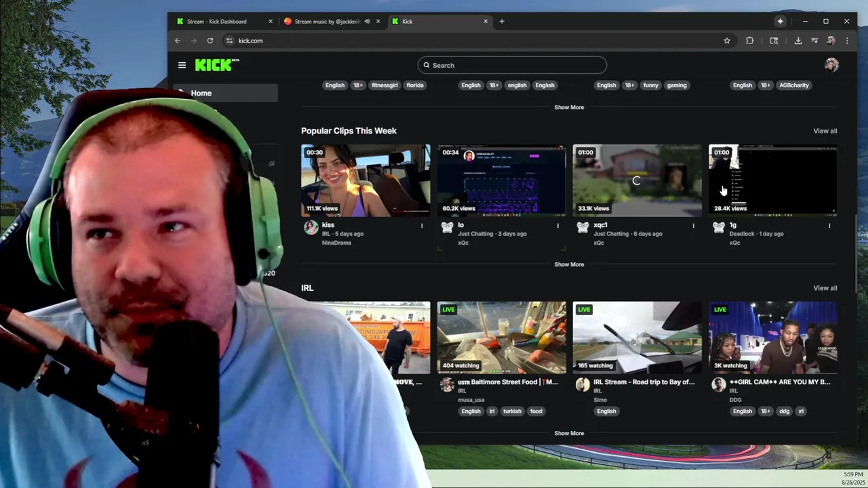
Task: Show more above Popular Clips section
Action: coord(569,107)
